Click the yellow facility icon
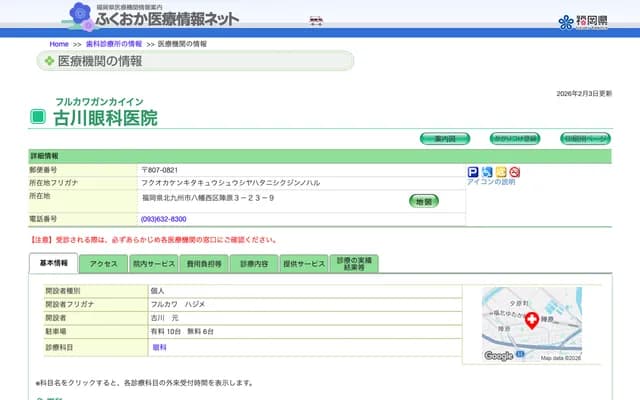Viewport: 640px width, 400px height. point(501,172)
